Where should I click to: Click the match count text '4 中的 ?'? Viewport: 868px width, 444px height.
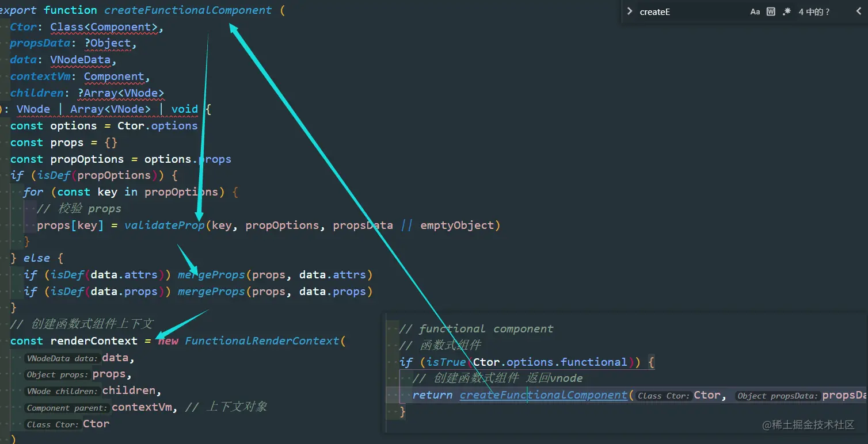(814, 12)
